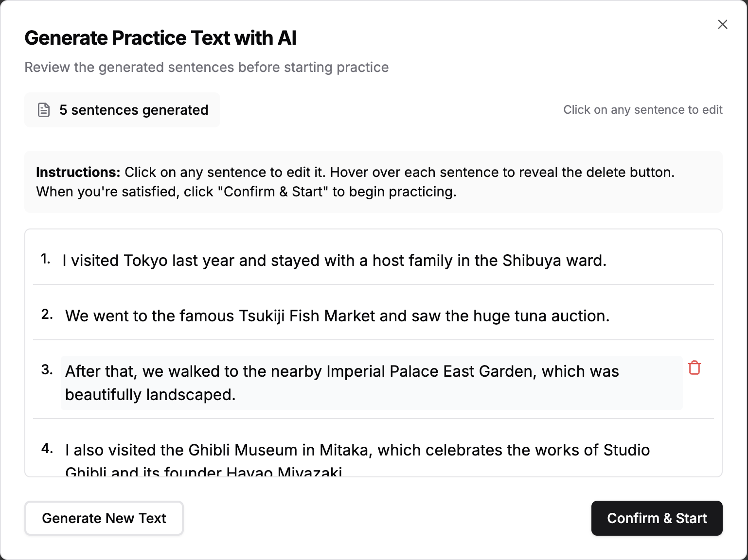Screen dimensions: 748x560
Task: Select the number "3." of the third sentence
Action: 47,370
